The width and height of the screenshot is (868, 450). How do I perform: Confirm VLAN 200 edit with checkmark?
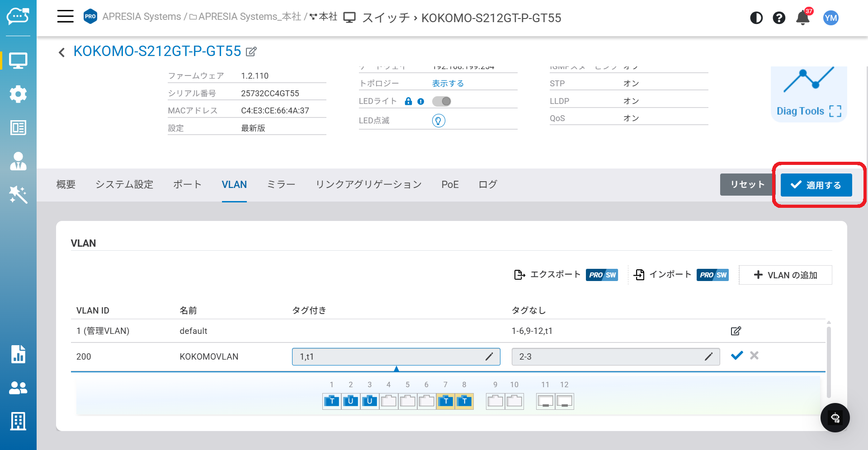point(736,356)
